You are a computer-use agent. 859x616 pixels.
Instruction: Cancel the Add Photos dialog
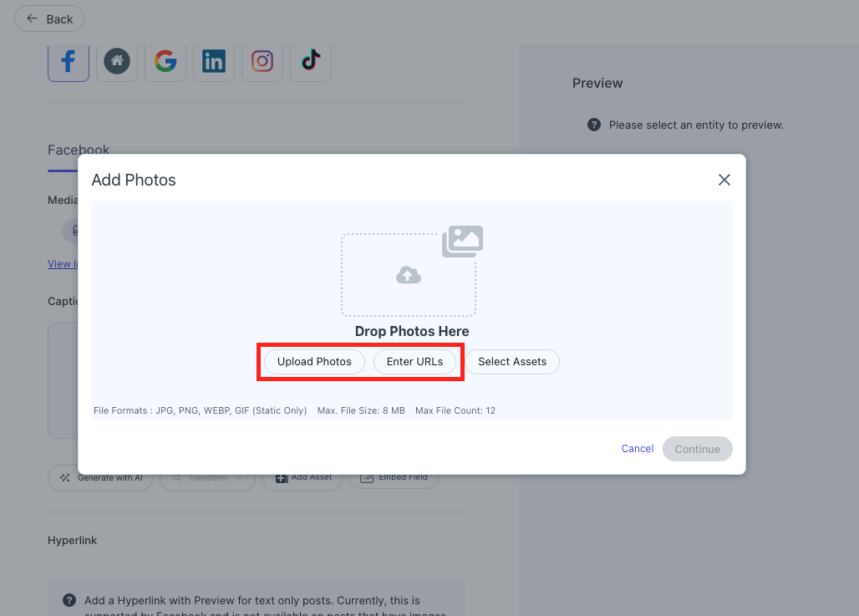[637, 449]
